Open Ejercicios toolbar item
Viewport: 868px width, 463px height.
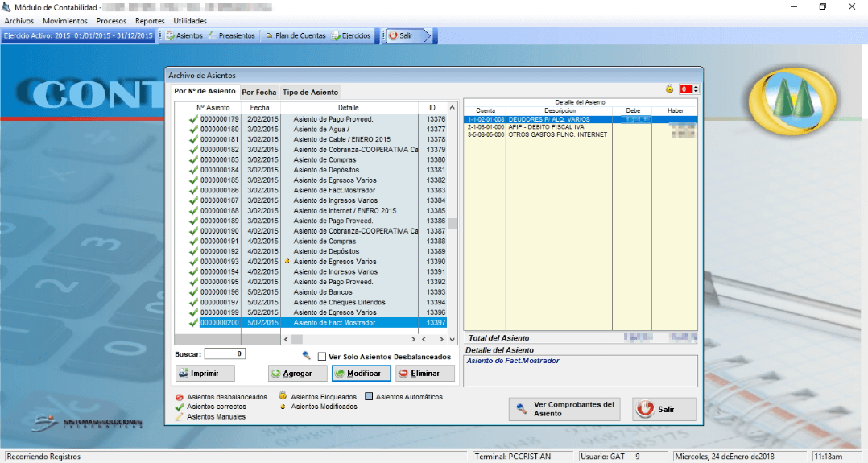pyautogui.click(x=351, y=35)
